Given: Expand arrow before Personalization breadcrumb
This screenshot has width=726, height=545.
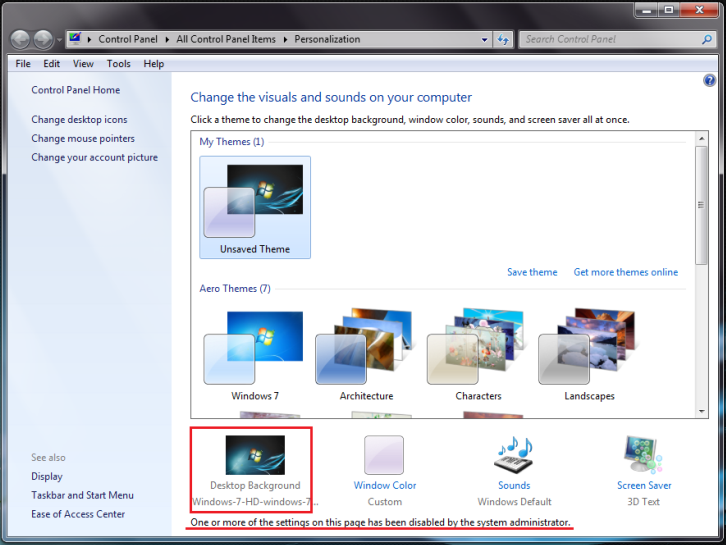Looking at the screenshot, I should (285, 39).
